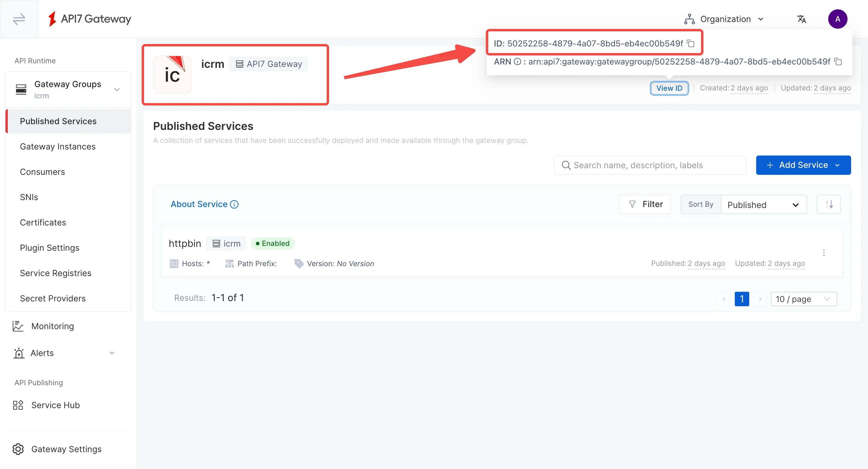The height and width of the screenshot is (469, 868).
Task: Click the Hosts icon in httpbin row
Action: click(x=174, y=263)
